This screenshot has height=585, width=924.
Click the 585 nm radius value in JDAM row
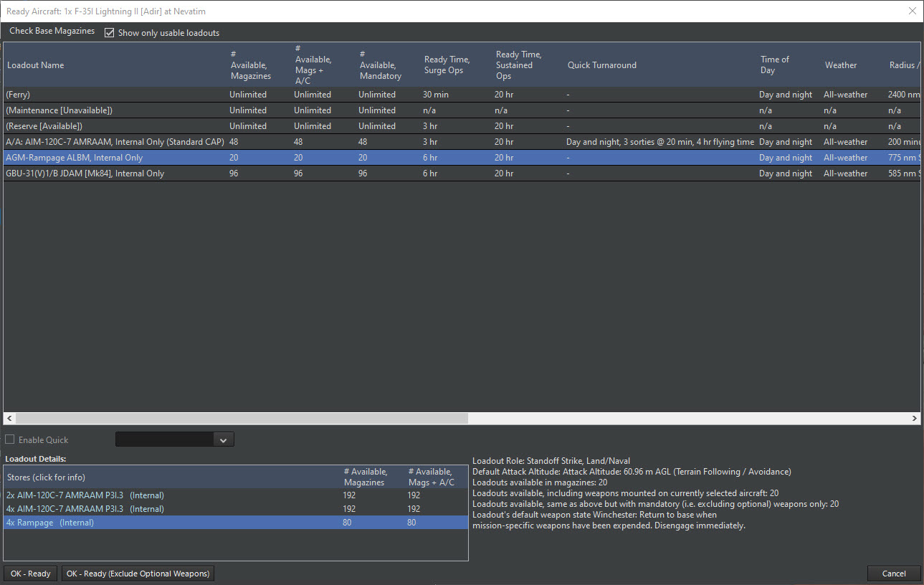(903, 173)
